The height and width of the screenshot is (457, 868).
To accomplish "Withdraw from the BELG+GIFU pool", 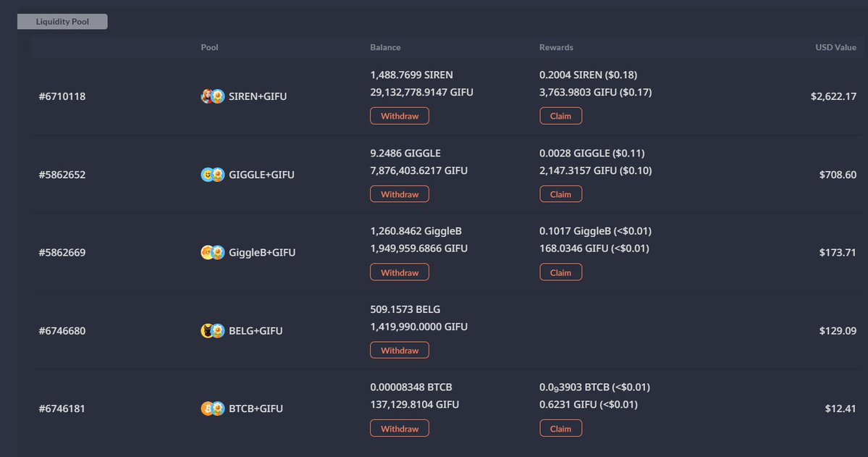I will click(399, 350).
